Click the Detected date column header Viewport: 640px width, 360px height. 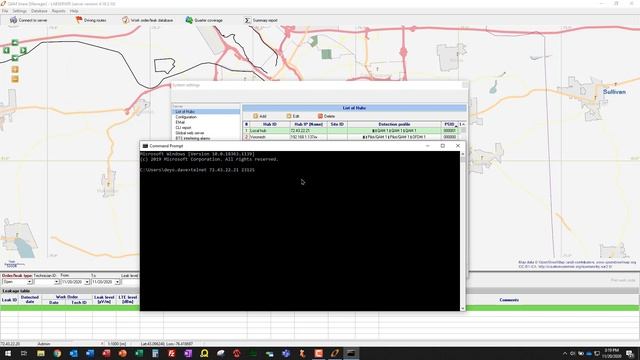30,300
